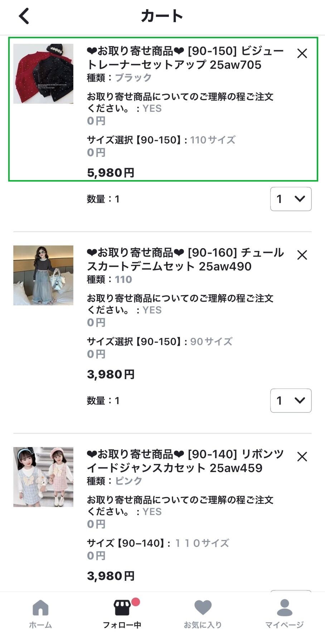Tap the 5,980円 price of first item
Viewport: 325px width, 644px height.
pyautogui.click(x=111, y=173)
